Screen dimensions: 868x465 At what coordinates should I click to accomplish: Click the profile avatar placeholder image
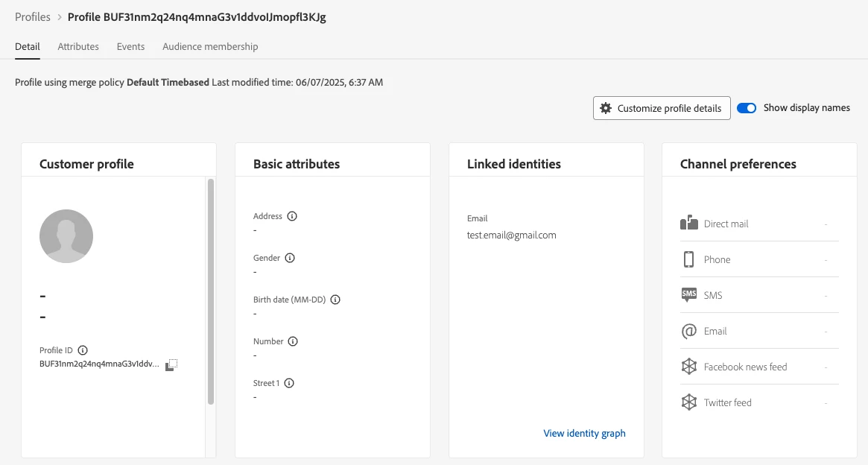click(66, 236)
